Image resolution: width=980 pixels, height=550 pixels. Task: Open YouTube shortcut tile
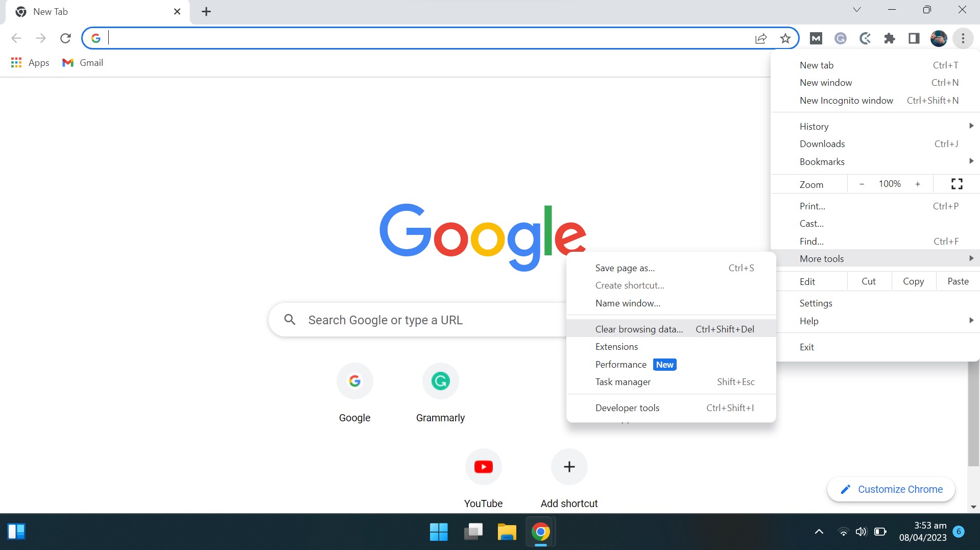[483, 467]
